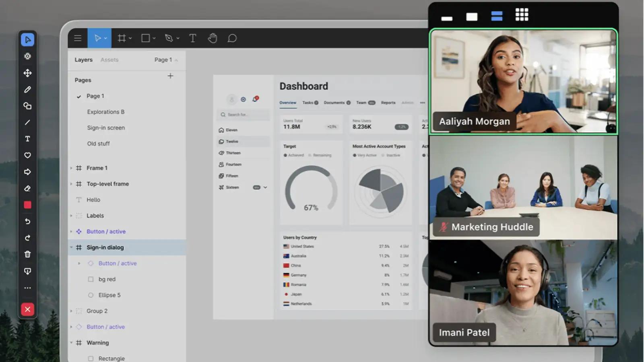Viewport: 644px width, 362px height.
Task: Open the Figma hamburger main menu
Action: [x=78, y=38]
